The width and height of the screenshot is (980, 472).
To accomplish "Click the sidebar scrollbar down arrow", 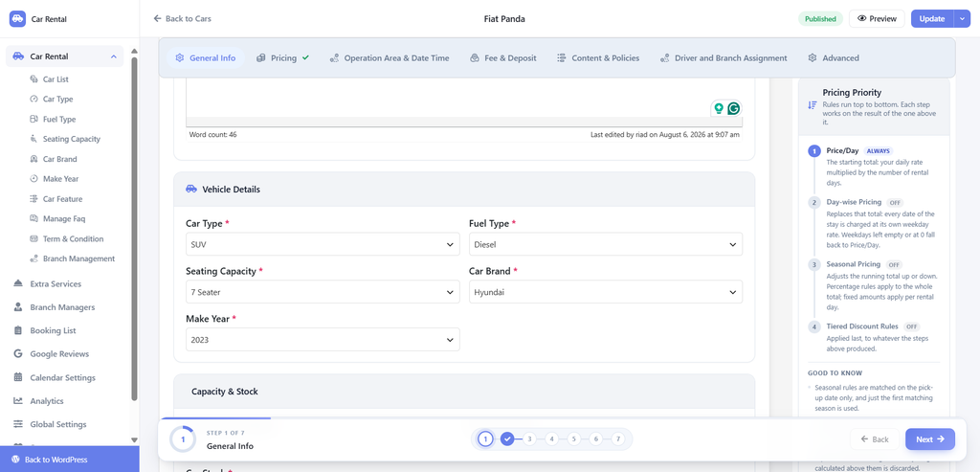I will pyautogui.click(x=134, y=440).
